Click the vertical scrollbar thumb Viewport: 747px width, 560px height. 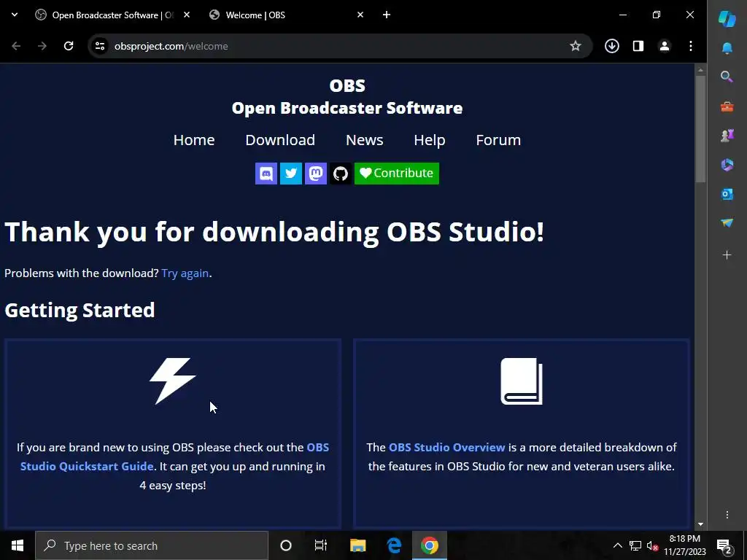click(x=700, y=128)
